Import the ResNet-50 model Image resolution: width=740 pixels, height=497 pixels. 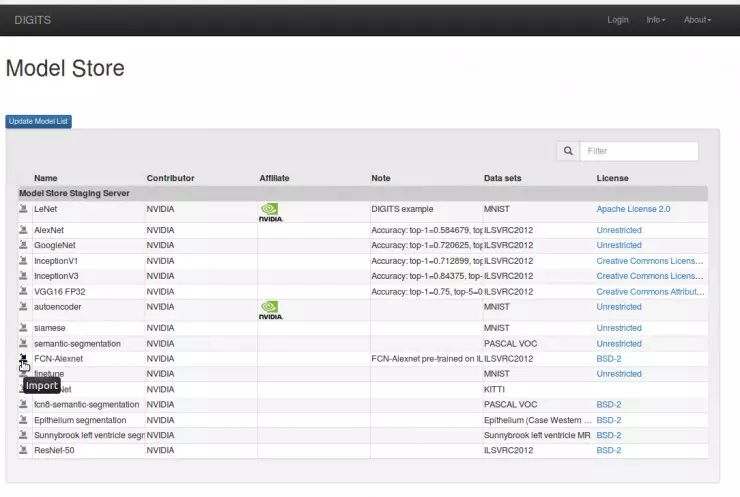(23, 450)
